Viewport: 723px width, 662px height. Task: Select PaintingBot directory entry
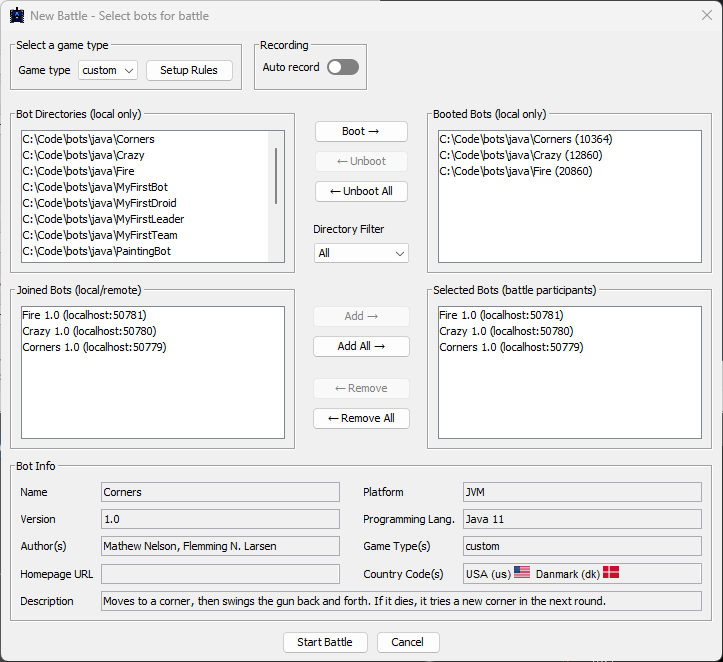pos(96,251)
